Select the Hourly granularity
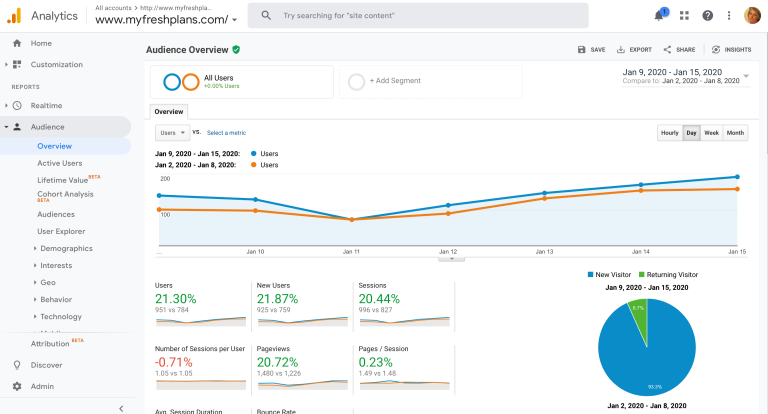The width and height of the screenshot is (768, 414). (x=670, y=133)
